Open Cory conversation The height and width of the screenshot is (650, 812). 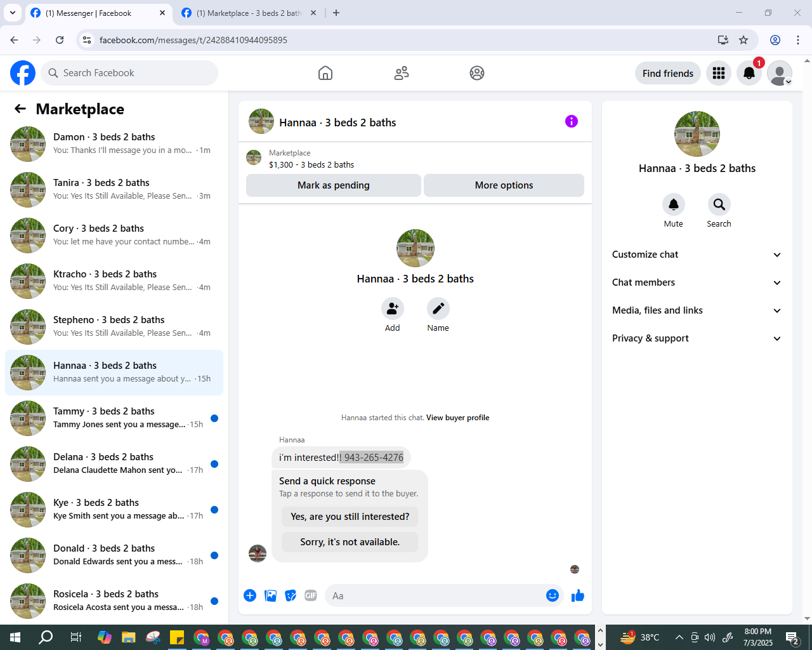[x=114, y=235]
